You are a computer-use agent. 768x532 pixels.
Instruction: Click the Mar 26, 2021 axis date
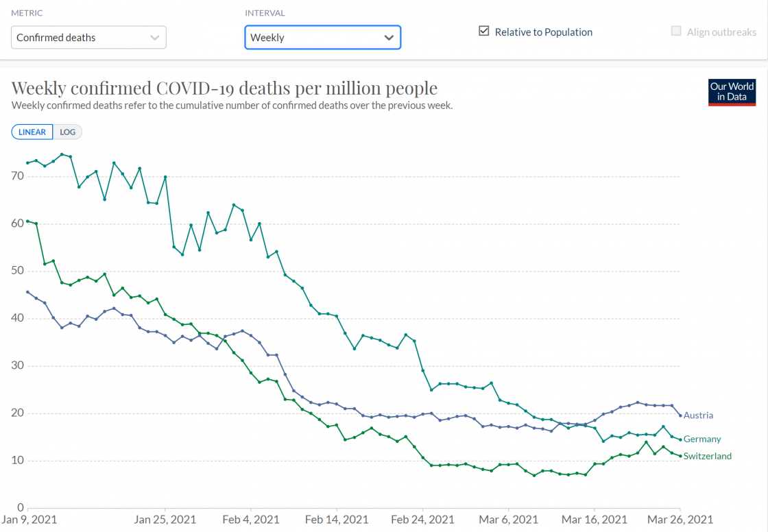pos(680,519)
